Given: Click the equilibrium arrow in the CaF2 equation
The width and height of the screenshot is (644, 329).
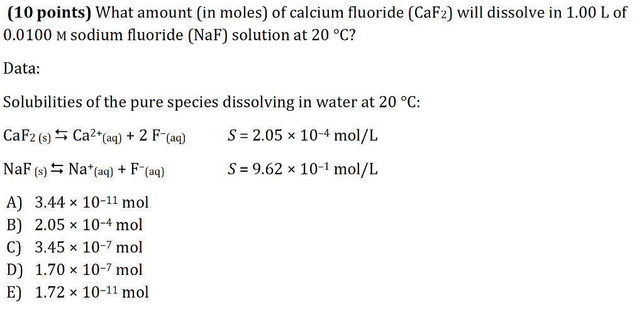Looking at the screenshot, I should (61, 135).
